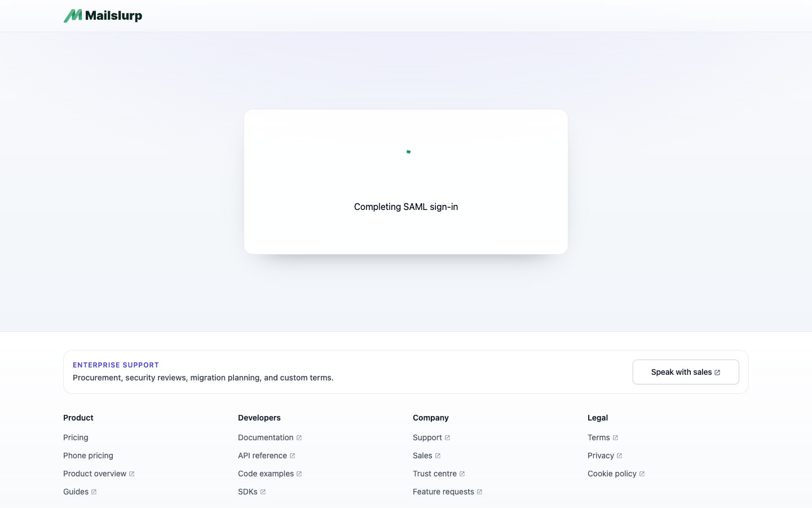
Task: Open the Code examples link
Action: tap(270, 474)
